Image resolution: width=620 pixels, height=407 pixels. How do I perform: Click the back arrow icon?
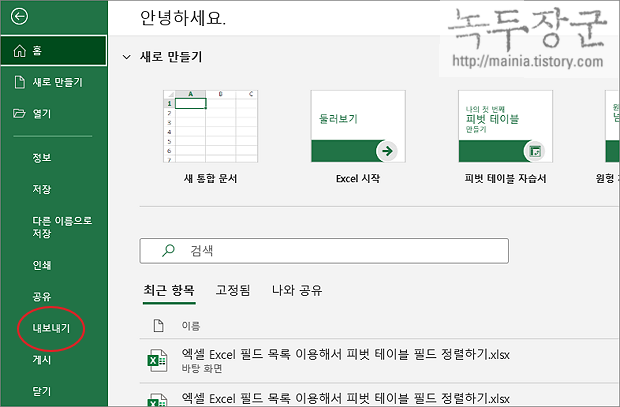pos(19,17)
